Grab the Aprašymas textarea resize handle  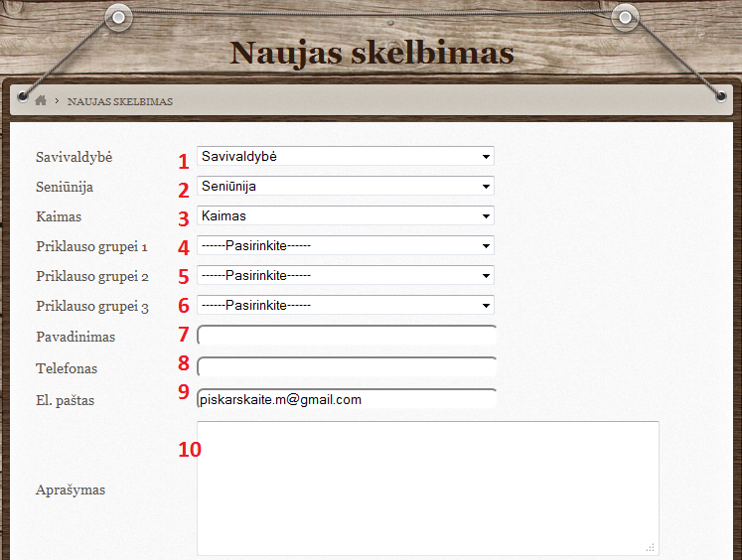tap(651, 547)
